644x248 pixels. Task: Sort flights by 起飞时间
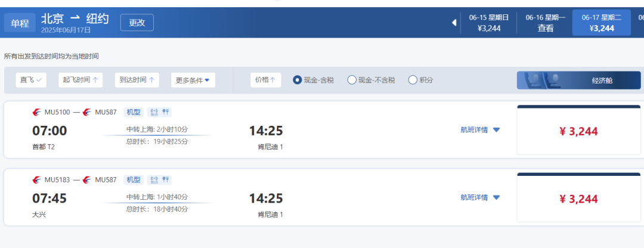coord(80,80)
